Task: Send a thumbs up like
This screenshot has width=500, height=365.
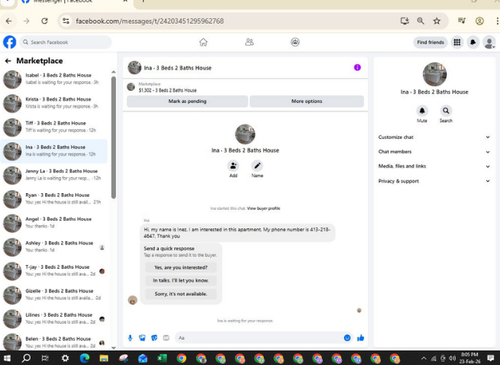Action: (361, 338)
